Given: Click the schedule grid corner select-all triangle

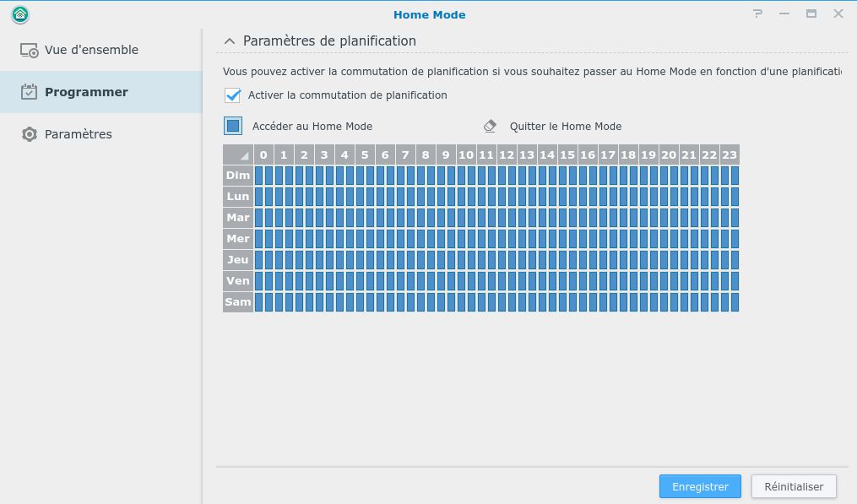Looking at the screenshot, I should coord(238,154).
